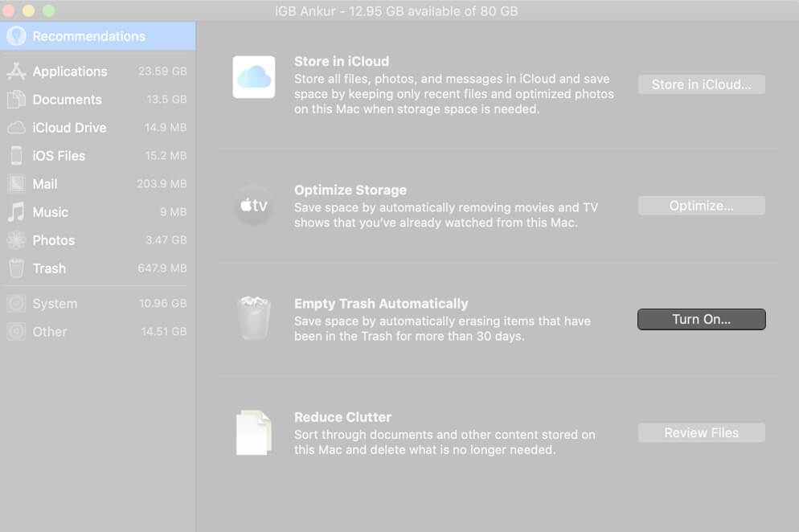Click the window title showing 12.95 GB available
Image resolution: width=799 pixels, height=532 pixels.
(396, 10)
